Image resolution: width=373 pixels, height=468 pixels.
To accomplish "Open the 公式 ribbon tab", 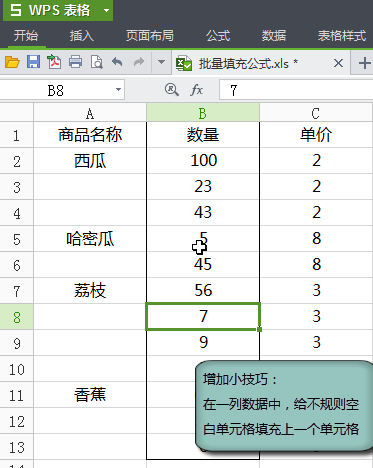I will click(x=218, y=36).
